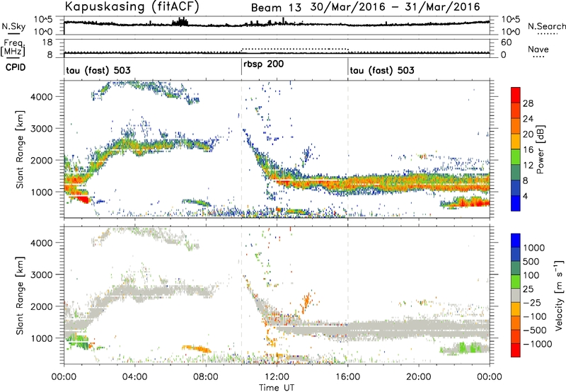Screen dimensions: 566x392
Task: Click the 16:00 time axis tick label
Action: [x=347, y=377]
